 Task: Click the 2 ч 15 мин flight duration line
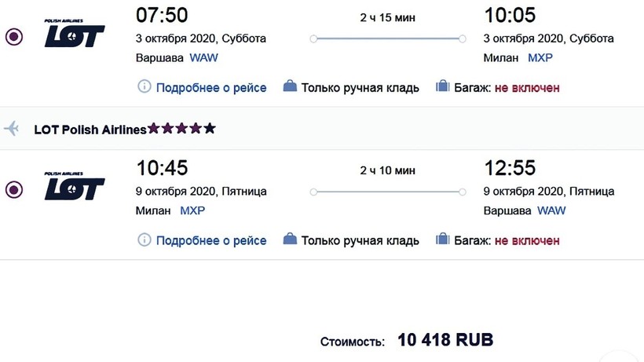pos(388,38)
